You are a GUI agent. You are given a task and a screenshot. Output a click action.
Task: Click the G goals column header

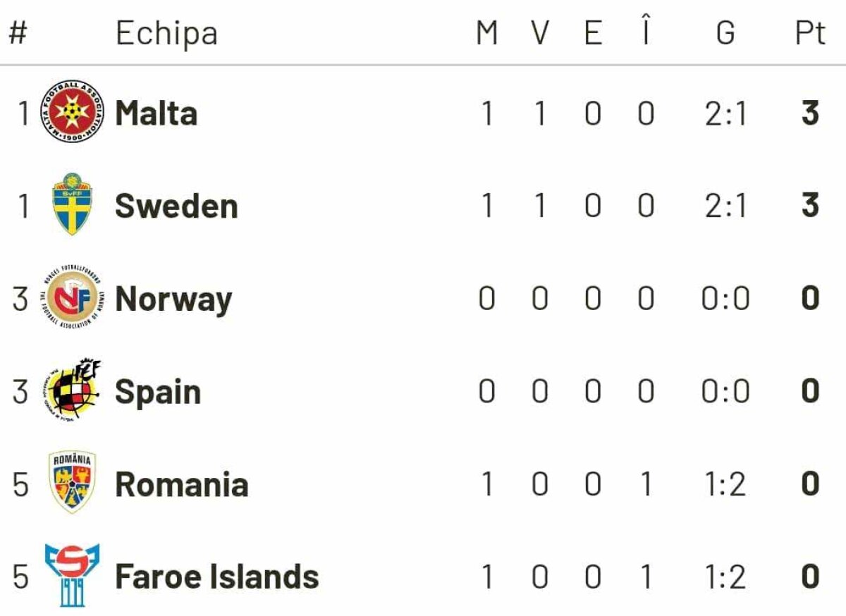tap(725, 33)
